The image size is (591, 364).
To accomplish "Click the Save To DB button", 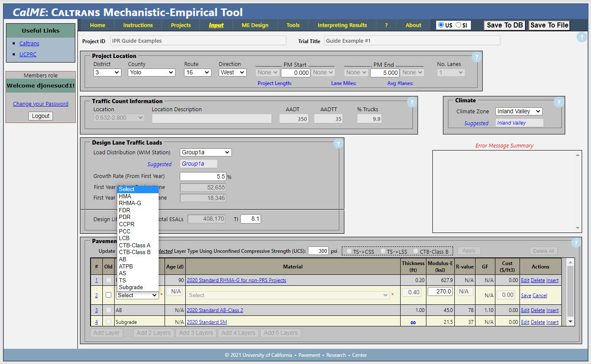I will [505, 25].
